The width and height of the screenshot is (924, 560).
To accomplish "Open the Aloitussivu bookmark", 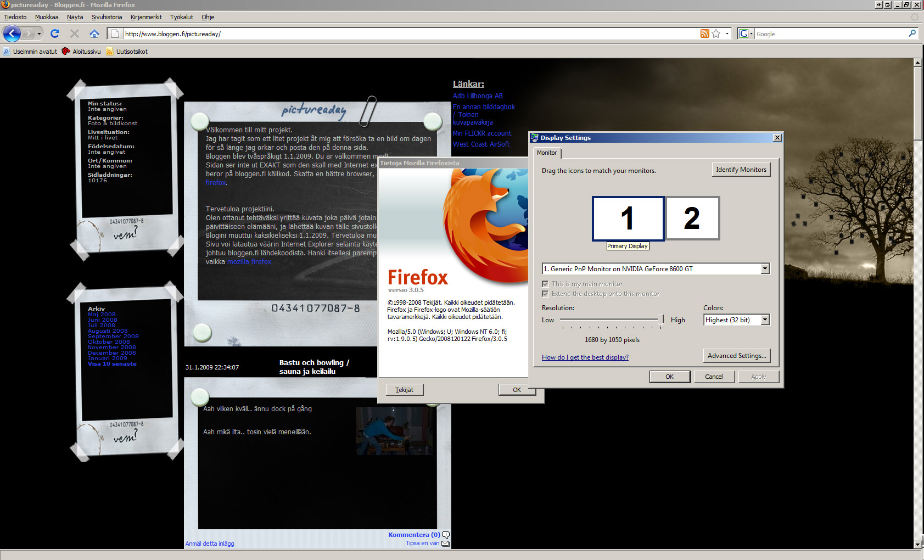I will click(81, 52).
